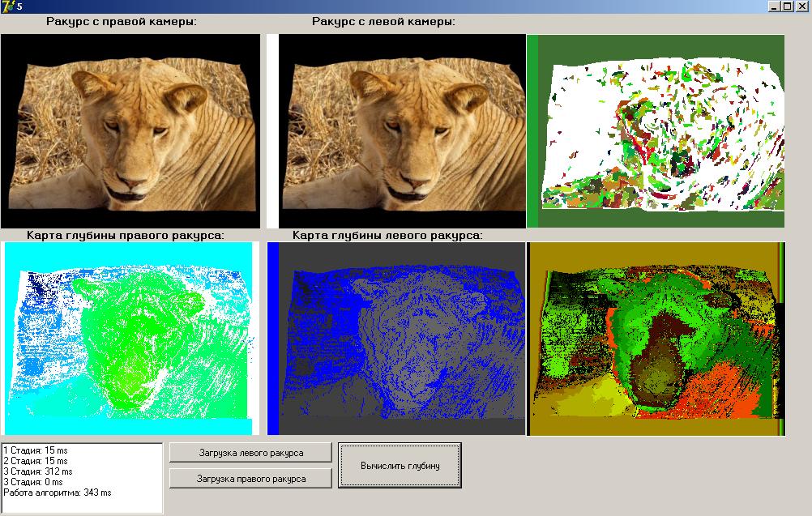Click label 'Ракурс с левой камеры:'
Viewport: 812px width, 516px height.
coord(383,22)
